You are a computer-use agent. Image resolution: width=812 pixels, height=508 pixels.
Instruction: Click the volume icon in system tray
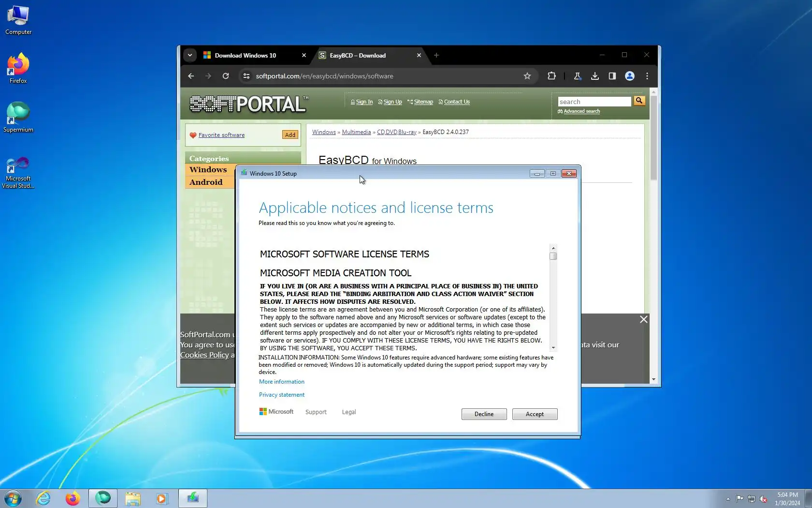(x=763, y=499)
